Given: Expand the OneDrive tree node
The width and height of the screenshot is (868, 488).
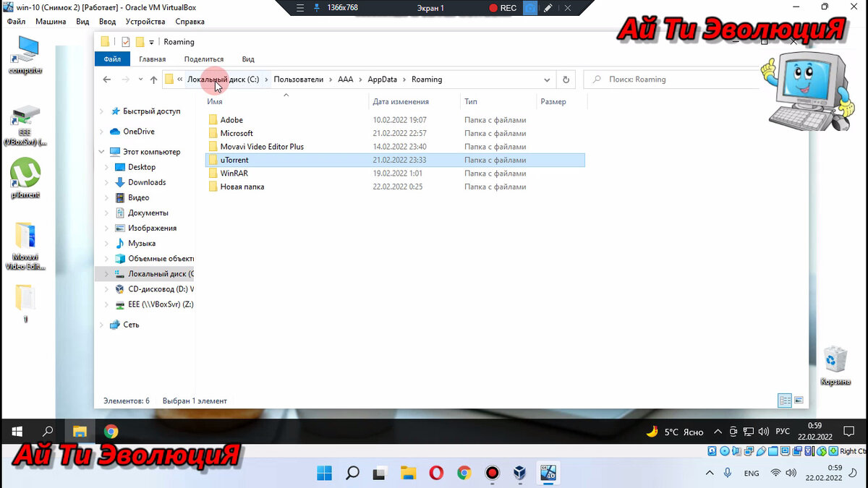Looking at the screenshot, I should point(102,132).
